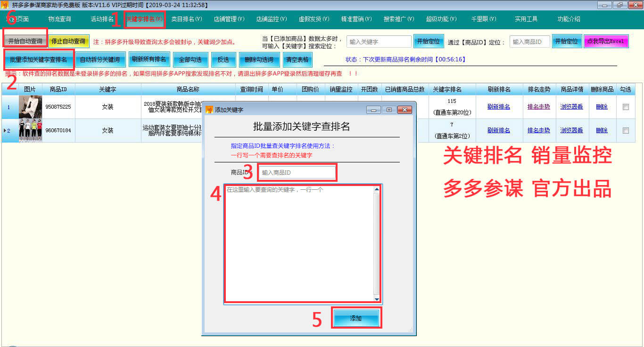Click the 开始自动查询 button

pyautogui.click(x=25, y=42)
